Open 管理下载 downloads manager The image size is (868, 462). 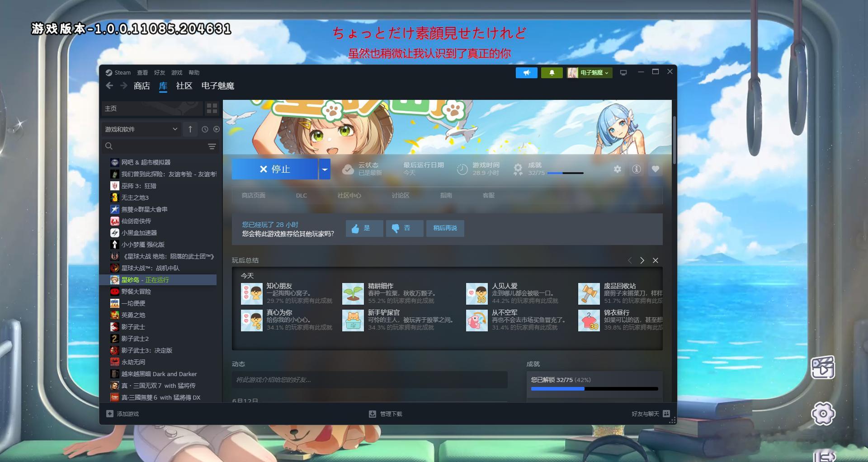click(x=386, y=414)
